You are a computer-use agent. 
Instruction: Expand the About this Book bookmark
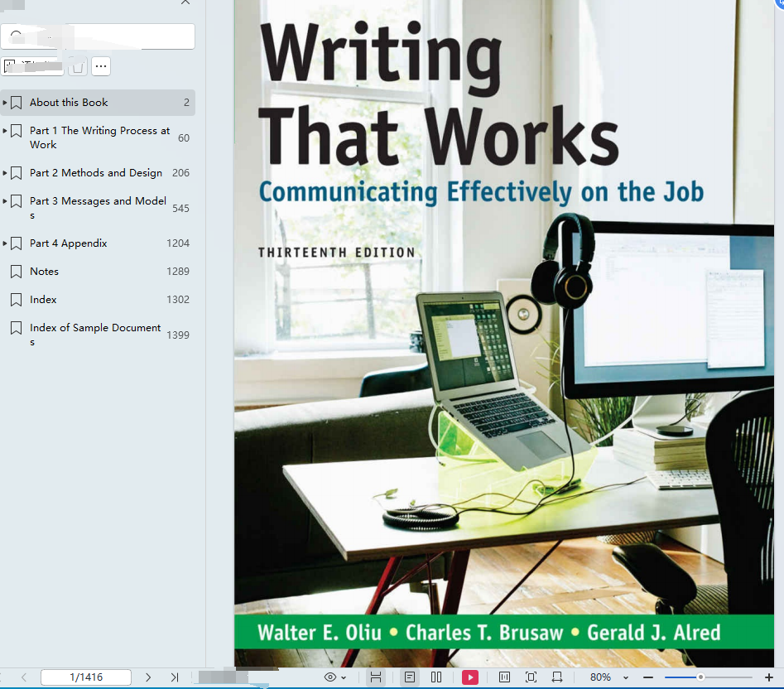4,103
